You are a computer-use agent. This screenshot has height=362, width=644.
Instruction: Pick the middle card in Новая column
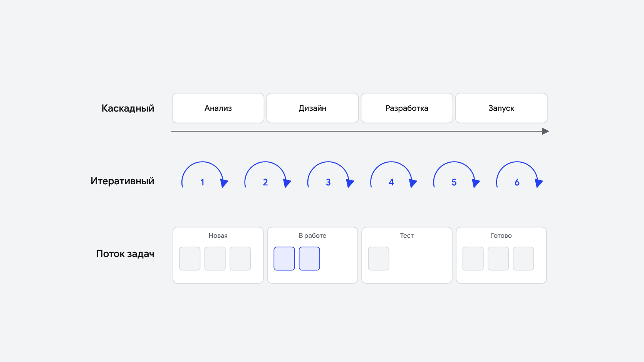pos(215,259)
